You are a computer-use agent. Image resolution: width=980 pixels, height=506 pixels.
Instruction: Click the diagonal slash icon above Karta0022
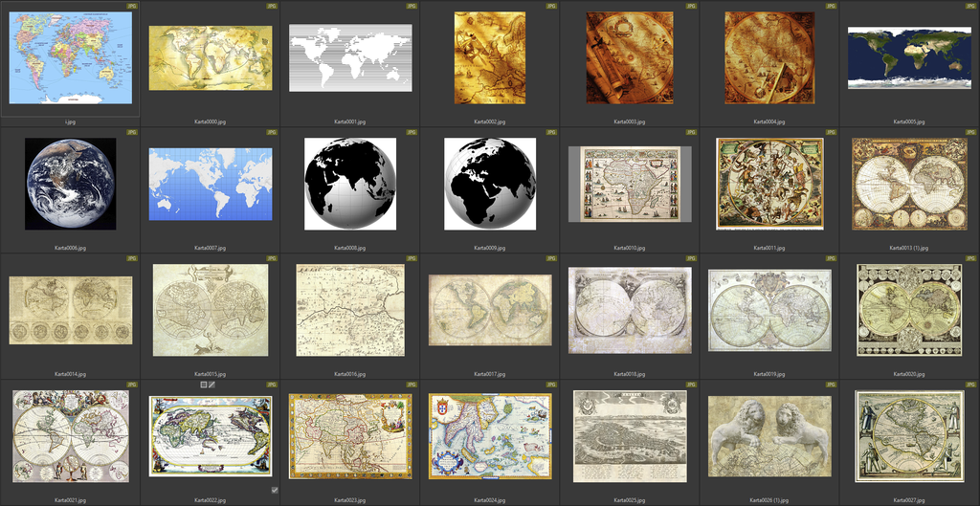click(212, 384)
